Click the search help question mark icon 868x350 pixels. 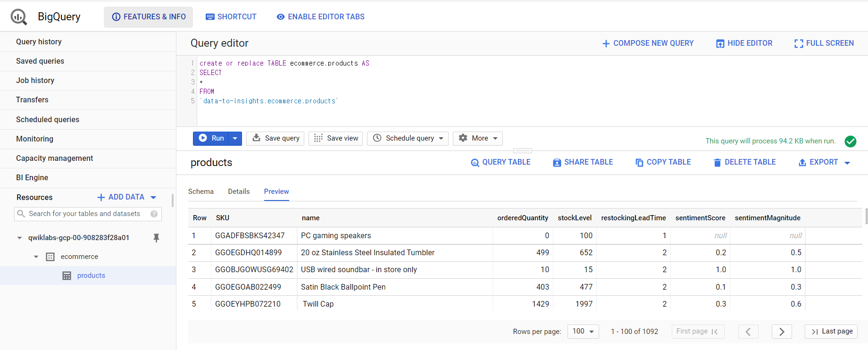pyautogui.click(x=154, y=214)
